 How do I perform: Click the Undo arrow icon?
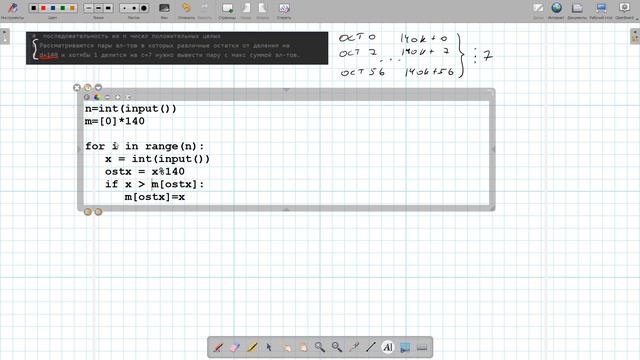(186, 8)
